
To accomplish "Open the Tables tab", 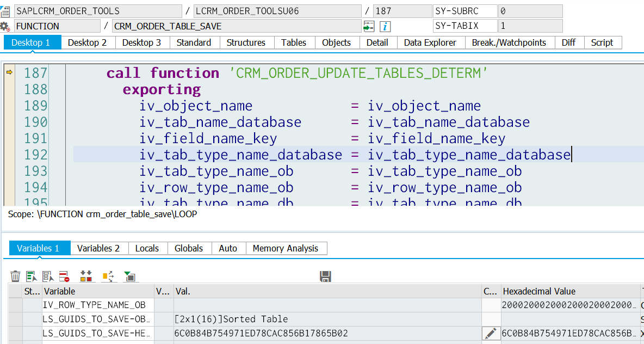I will pos(294,43).
